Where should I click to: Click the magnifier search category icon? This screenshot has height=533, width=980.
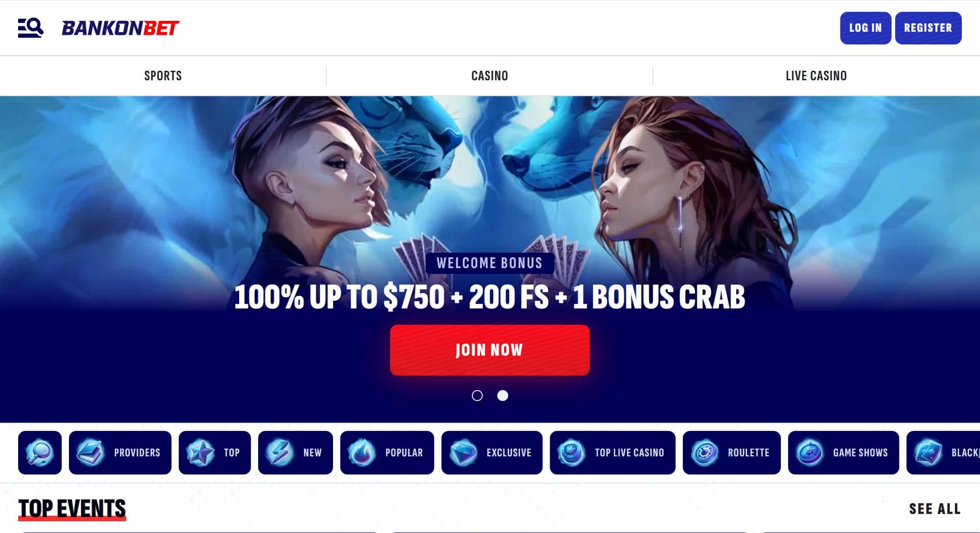(x=40, y=452)
